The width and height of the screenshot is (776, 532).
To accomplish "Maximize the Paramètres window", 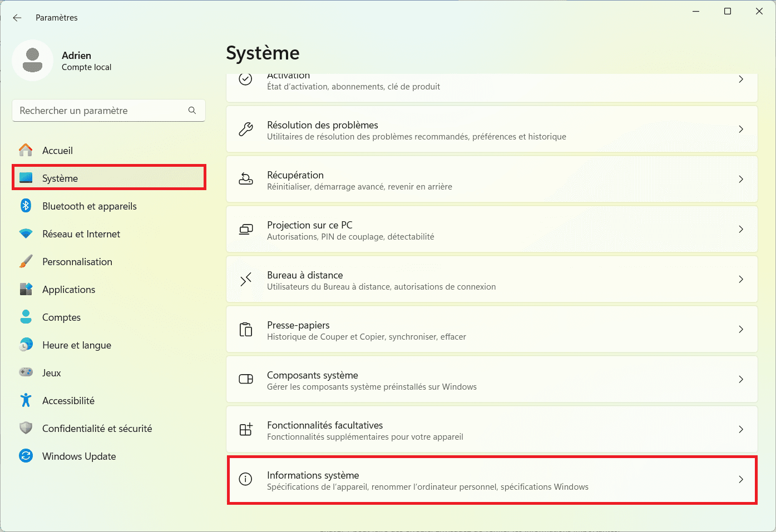I will click(727, 11).
